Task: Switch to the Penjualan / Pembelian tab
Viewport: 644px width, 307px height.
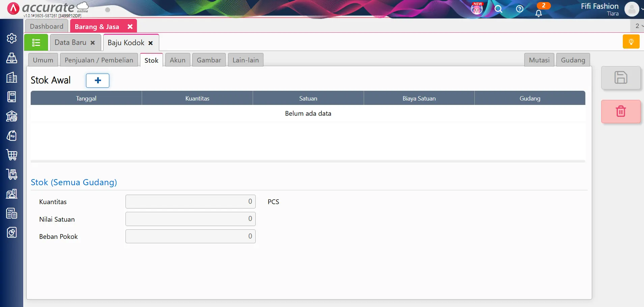Action: [99, 60]
